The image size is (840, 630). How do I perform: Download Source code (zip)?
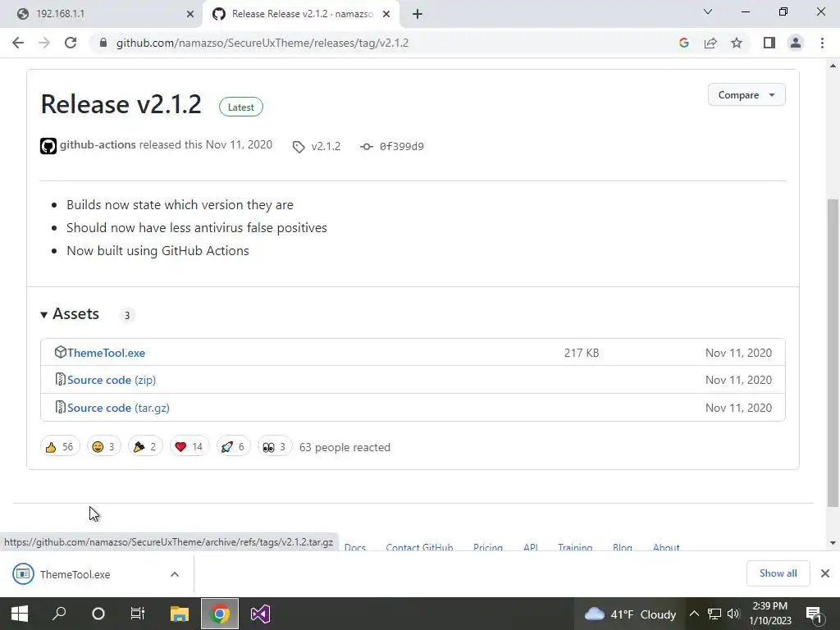(112, 380)
